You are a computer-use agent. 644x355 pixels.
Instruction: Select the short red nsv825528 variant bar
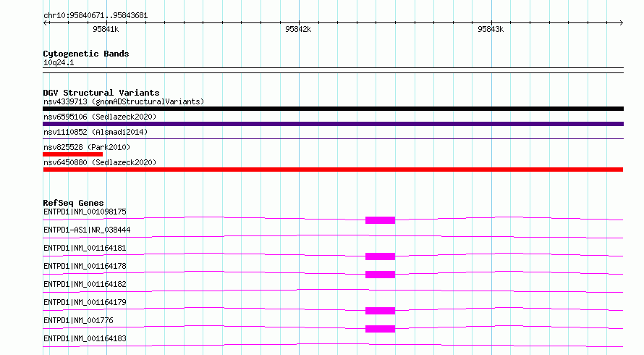tap(72, 154)
